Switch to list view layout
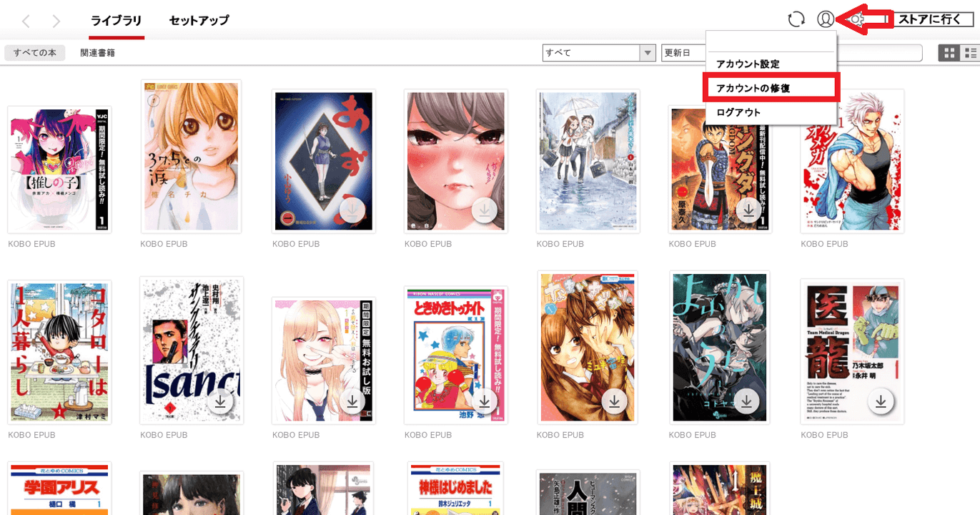The width and height of the screenshot is (980, 515). tap(970, 53)
